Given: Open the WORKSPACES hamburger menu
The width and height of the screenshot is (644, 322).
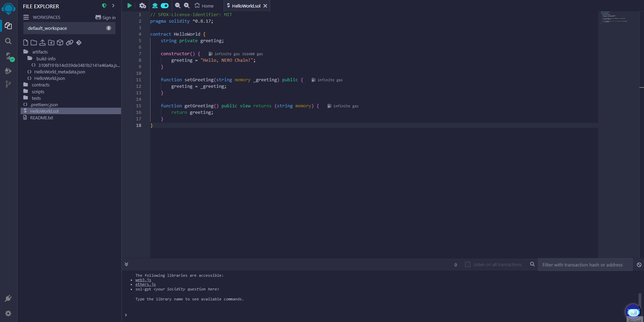Looking at the screenshot, I should tap(26, 17).
